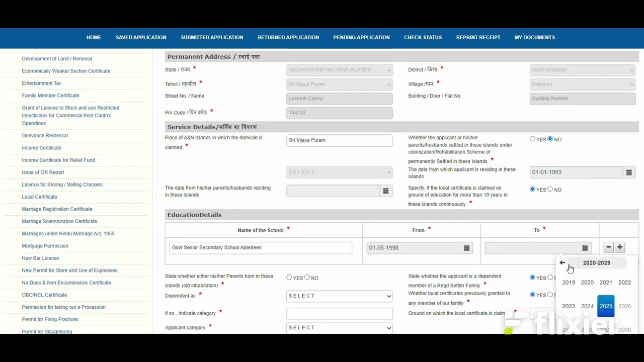Open disabled SELECT dropdown under domicile place
The image size is (644, 362).
click(339, 172)
